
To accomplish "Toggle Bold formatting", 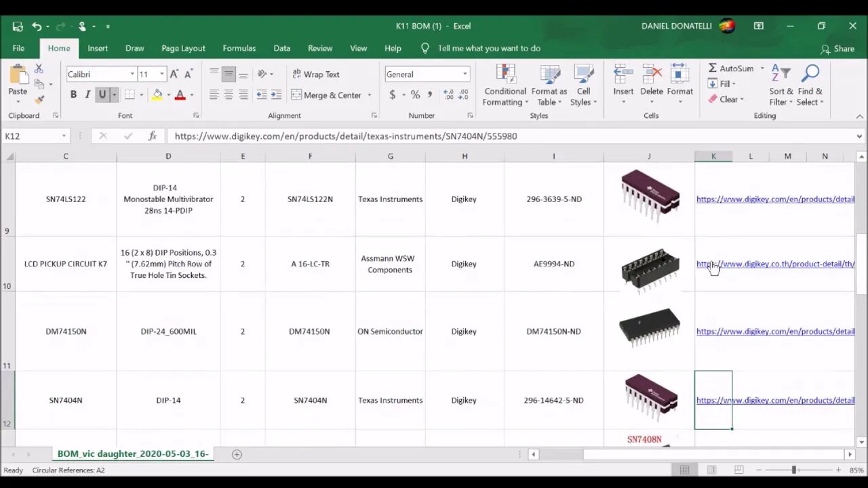I will tap(73, 95).
